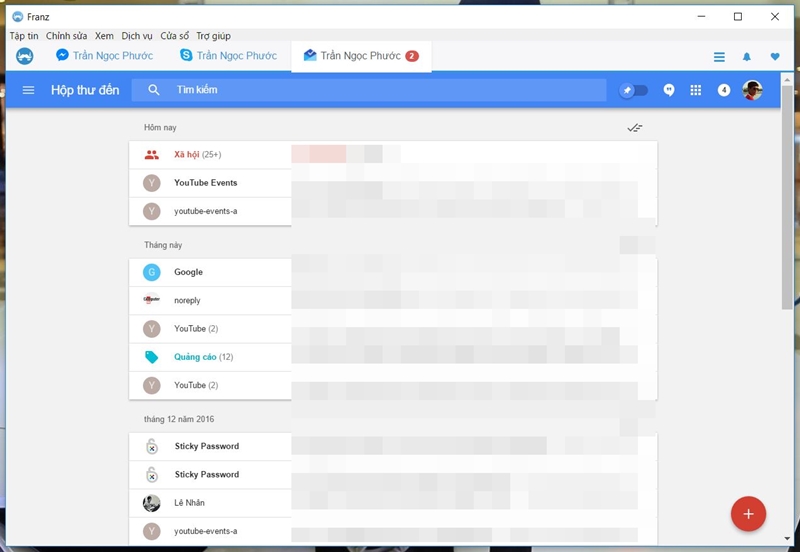Open Google notifications badge 4
The height and width of the screenshot is (552, 800).
(x=723, y=90)
